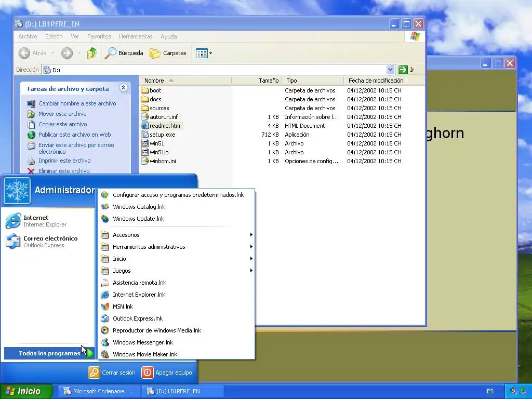Toggle the Carpetas folders pane
532x399 pixels.
168,53
